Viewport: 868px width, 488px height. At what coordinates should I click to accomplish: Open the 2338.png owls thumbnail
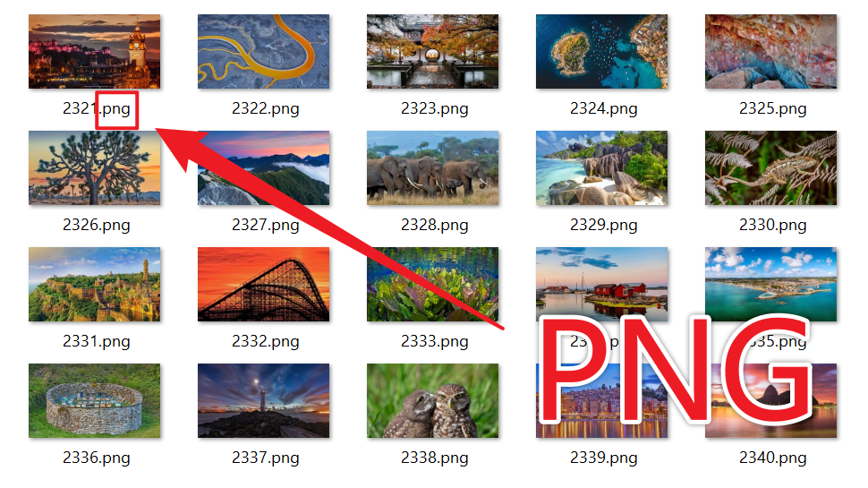(432, 400)
